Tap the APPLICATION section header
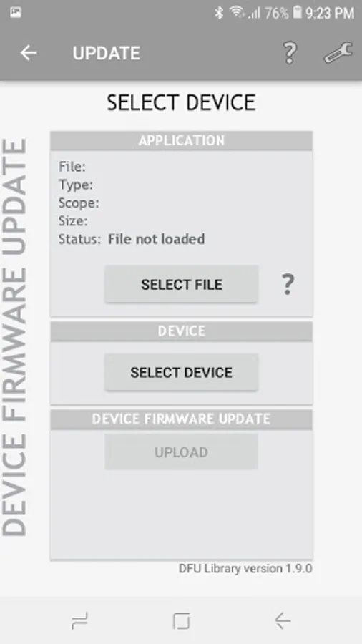 (x=182, y=140)
